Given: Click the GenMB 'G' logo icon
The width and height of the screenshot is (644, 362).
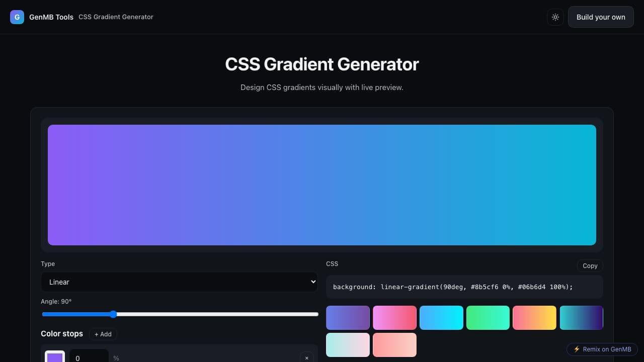Looking at the screenshot, I should coord(17,17).
